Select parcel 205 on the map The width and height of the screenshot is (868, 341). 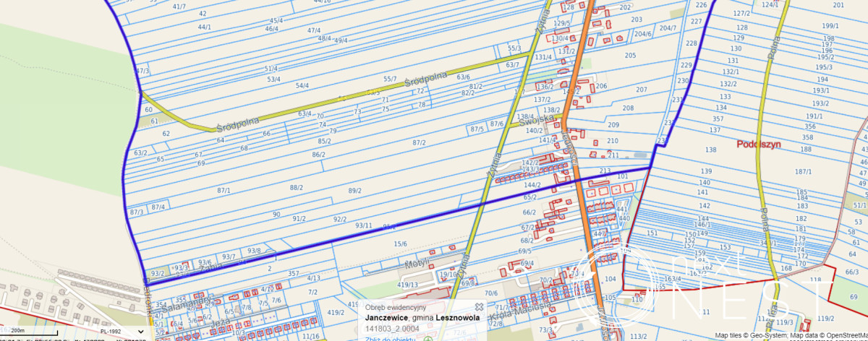(x=630, y=55)
